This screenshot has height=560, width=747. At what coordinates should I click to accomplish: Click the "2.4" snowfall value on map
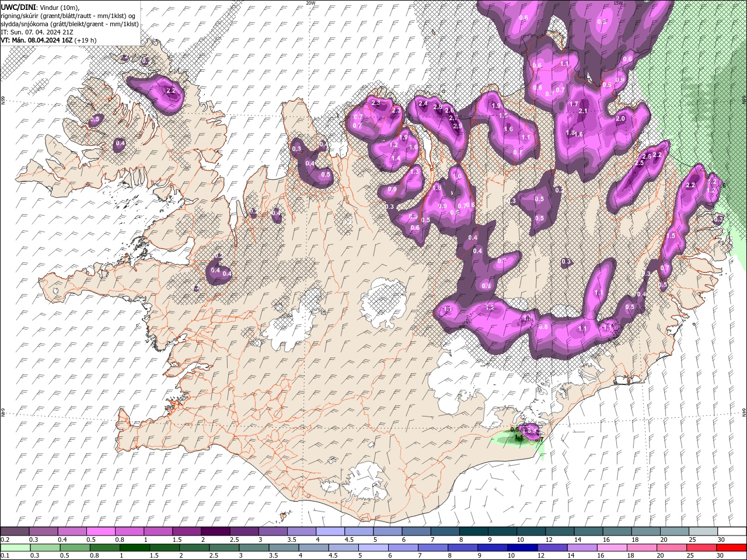pyautogui.click(x=423, y=104)
